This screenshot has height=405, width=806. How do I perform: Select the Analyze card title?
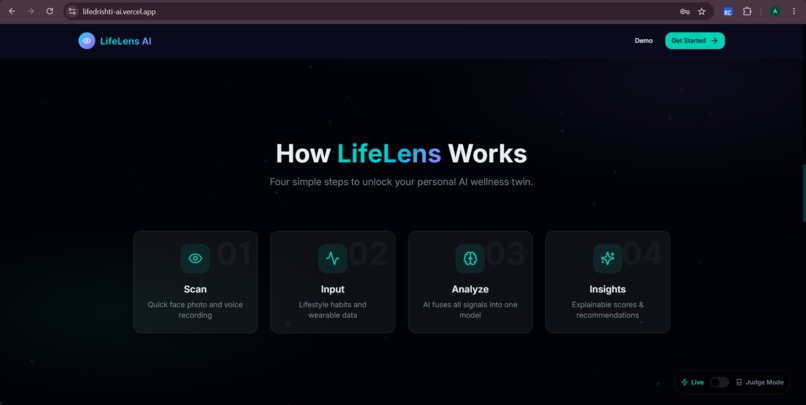coord(470,289)
